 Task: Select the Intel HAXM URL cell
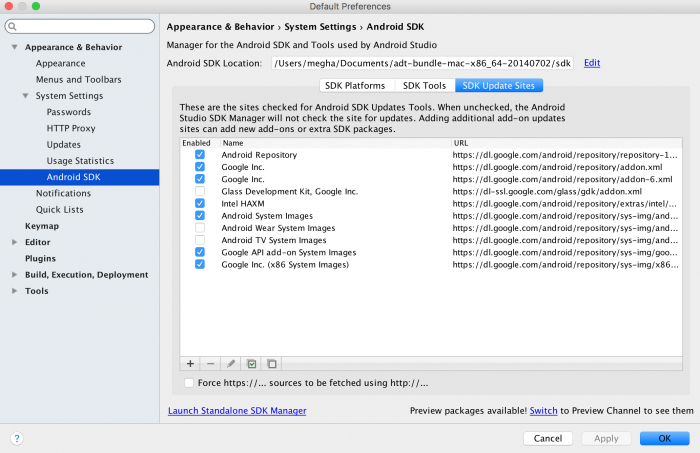(x=565, y=204)
